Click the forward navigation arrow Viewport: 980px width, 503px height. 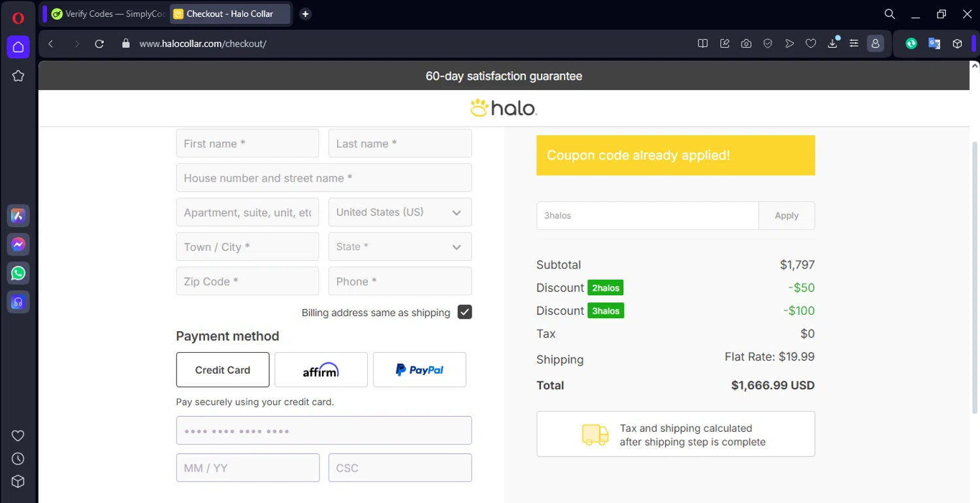76,44
